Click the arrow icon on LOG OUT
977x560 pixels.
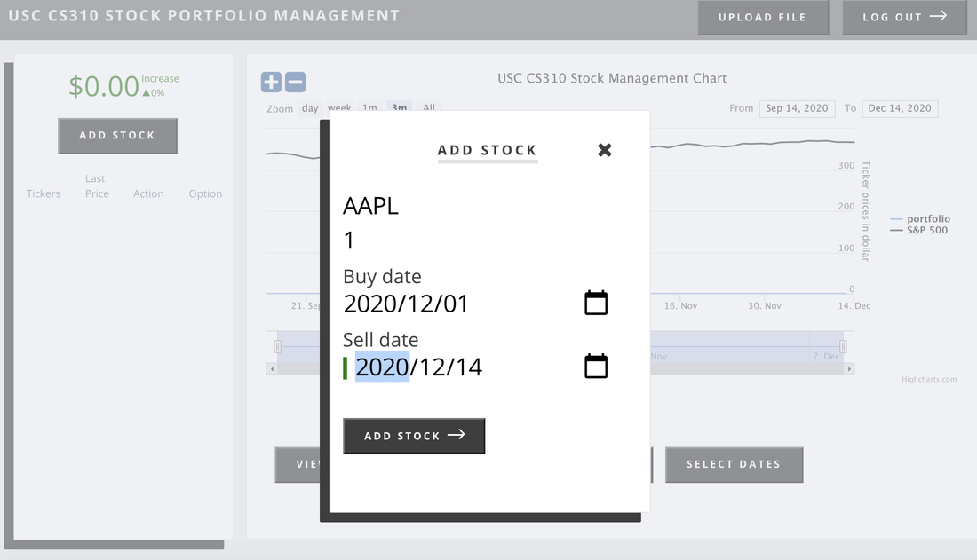point(940,17)
